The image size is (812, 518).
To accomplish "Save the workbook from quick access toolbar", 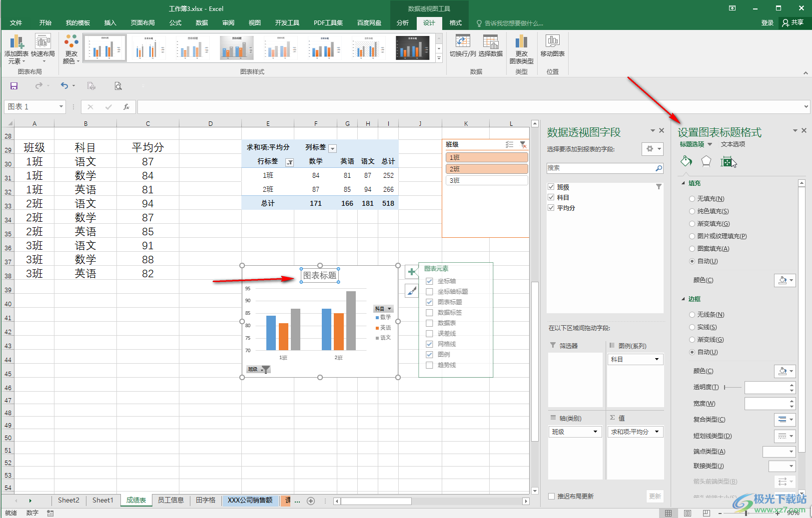I will (x=14, y=86).
